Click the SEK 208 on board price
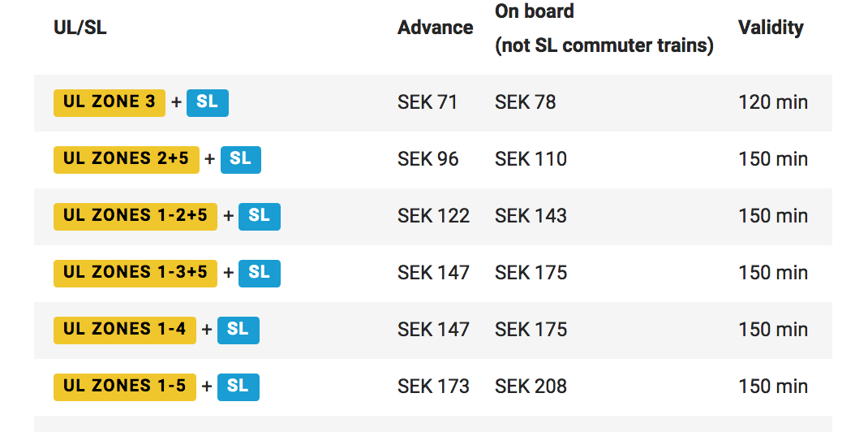868x432 pixels. click(x=531, y=387)
